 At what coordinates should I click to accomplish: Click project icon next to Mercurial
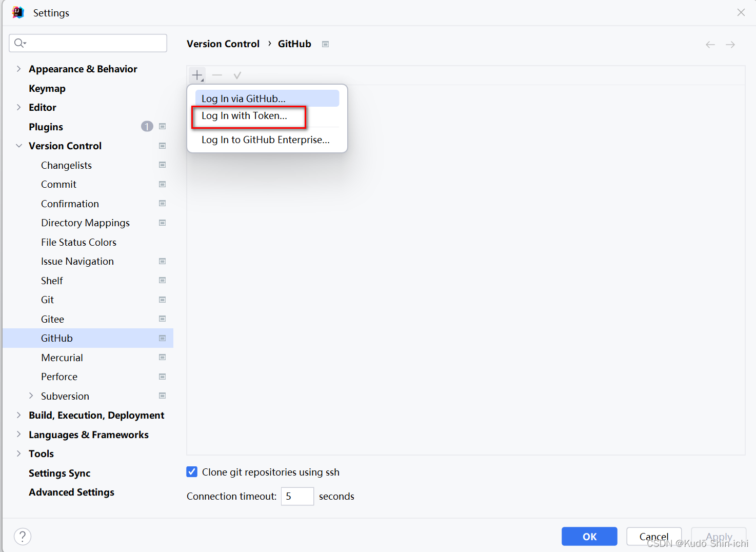pos(163,357)
